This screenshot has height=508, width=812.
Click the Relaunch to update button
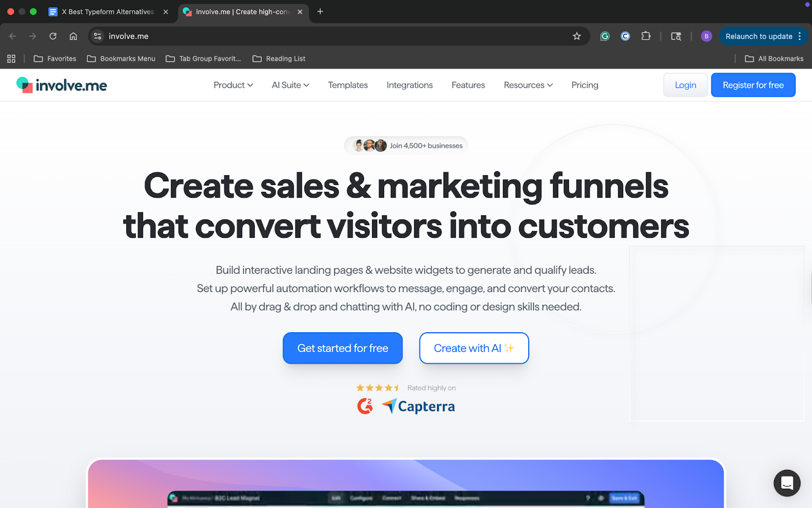[x=758, y=36]
